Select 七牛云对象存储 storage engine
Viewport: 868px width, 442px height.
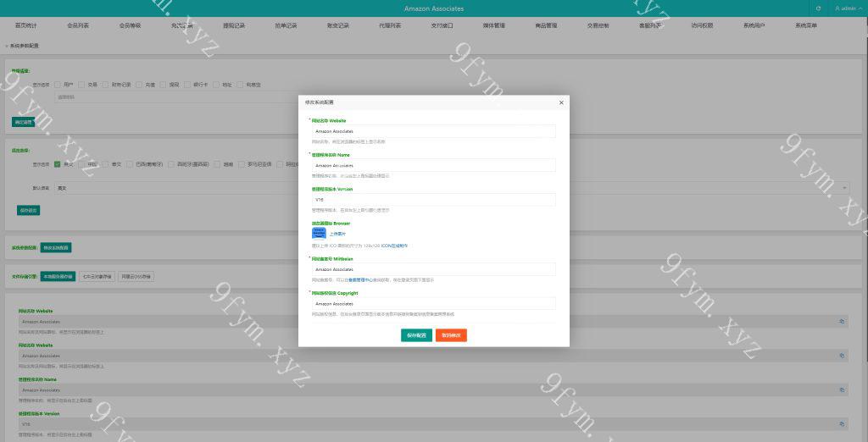(x=97, y=277)
